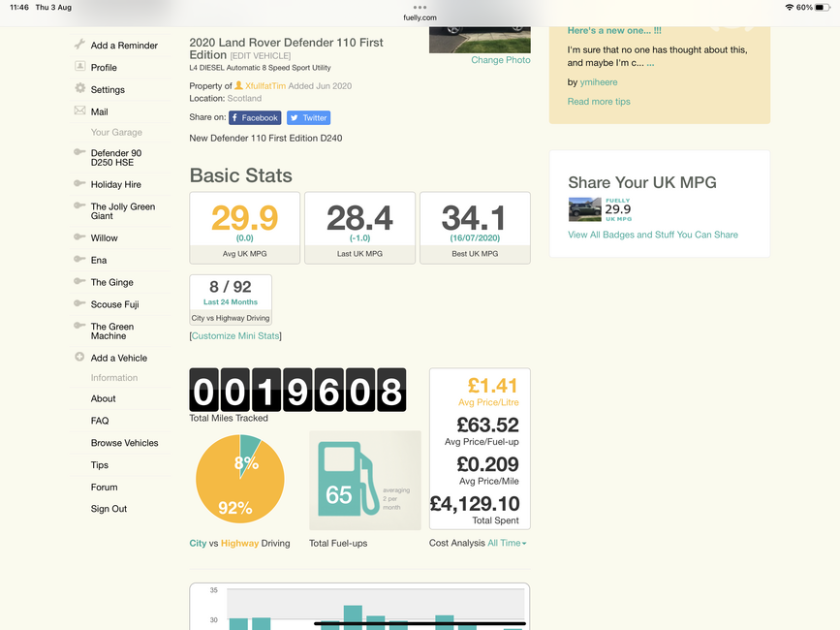Select Ena vehicle
Image resolution: width=840 pixels, height=630 pixels.
click(99, 260)
